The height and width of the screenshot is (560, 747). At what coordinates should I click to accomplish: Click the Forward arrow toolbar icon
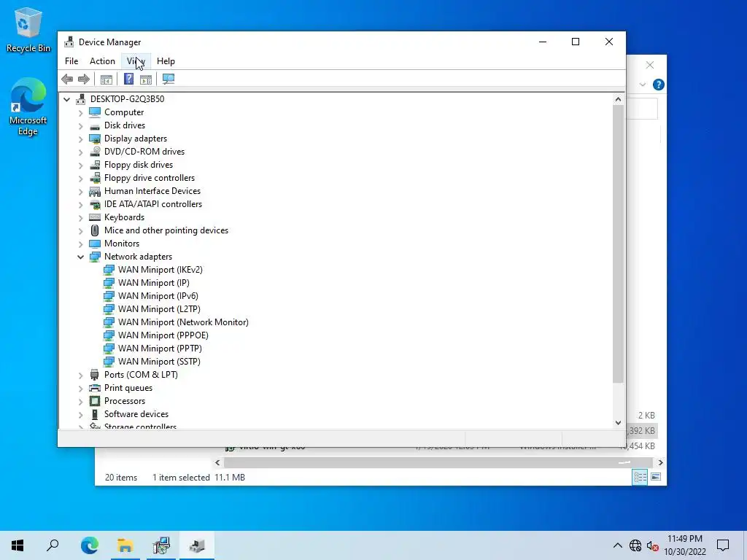point(84,79)
